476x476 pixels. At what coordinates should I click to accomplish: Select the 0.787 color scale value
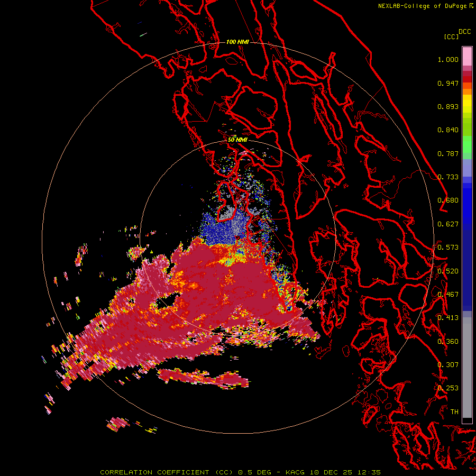point(448,153)
